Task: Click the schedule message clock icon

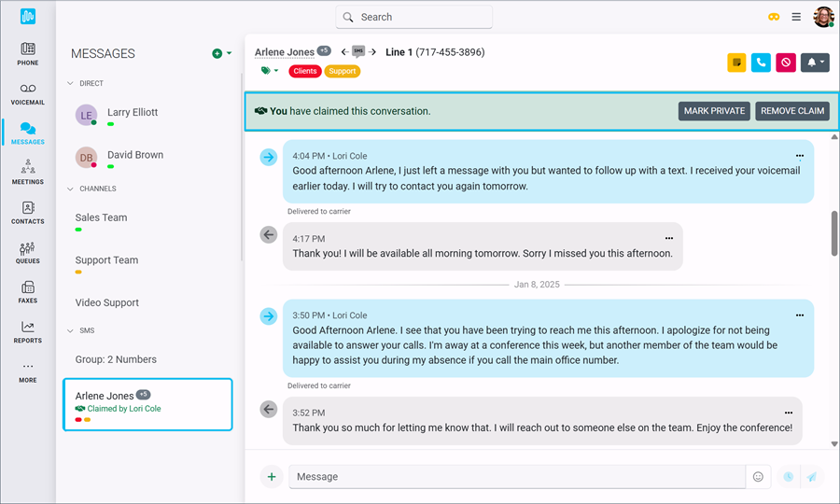Action: point(788,477)
